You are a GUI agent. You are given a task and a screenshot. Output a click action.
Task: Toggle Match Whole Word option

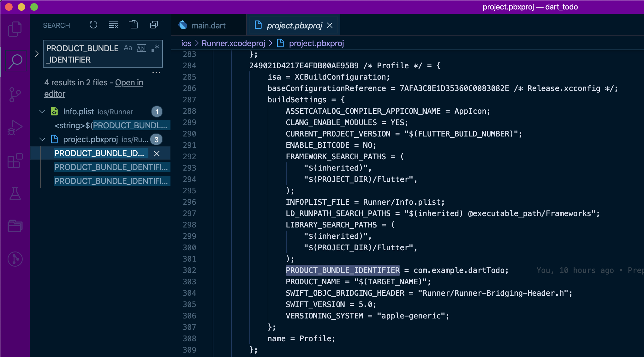[141, 48]
